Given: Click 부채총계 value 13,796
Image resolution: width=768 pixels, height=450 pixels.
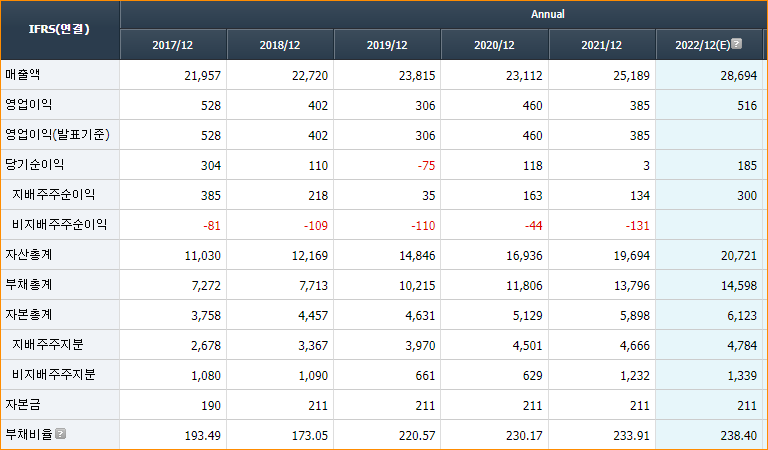Looking at the screenshot, I should (x=631, y=286).
